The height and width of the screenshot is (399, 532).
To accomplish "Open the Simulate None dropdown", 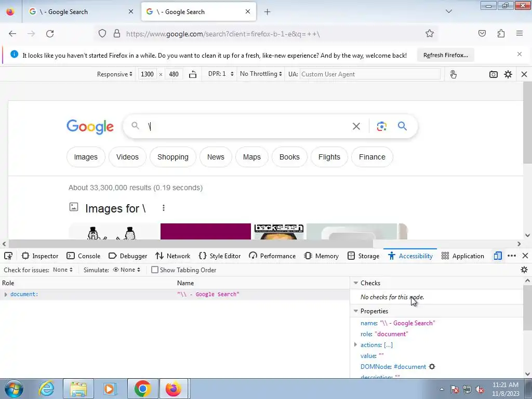I will pos(127,270).
